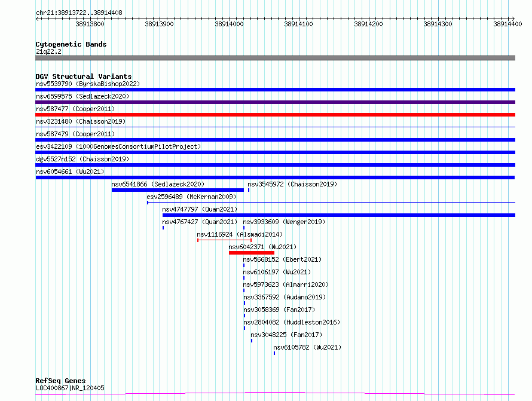Open nsv6541866 (Sedlazeck2020) label

pyautogui.click(x=158, y=184)
